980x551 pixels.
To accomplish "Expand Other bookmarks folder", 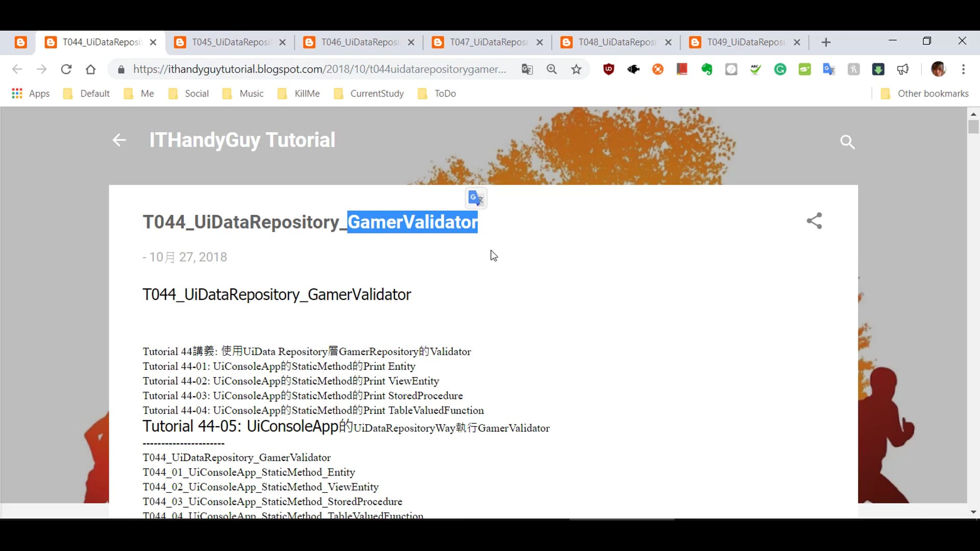I will 924,93.
